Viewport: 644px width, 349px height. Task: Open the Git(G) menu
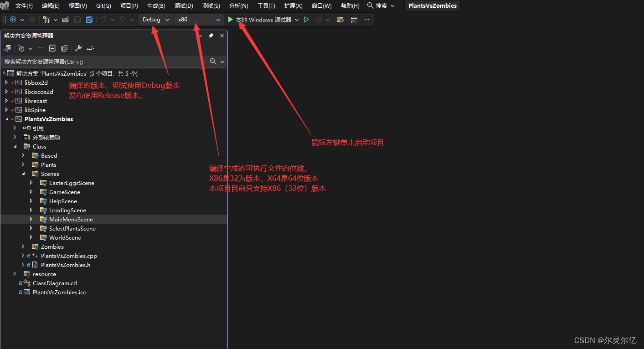(x=103, y=6)
